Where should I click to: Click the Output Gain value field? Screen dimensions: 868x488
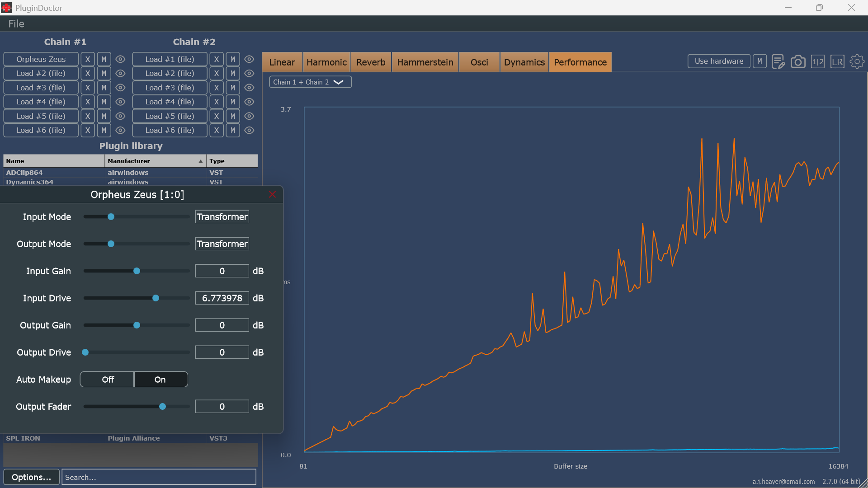pyautogui.click(x=222, y=325)
